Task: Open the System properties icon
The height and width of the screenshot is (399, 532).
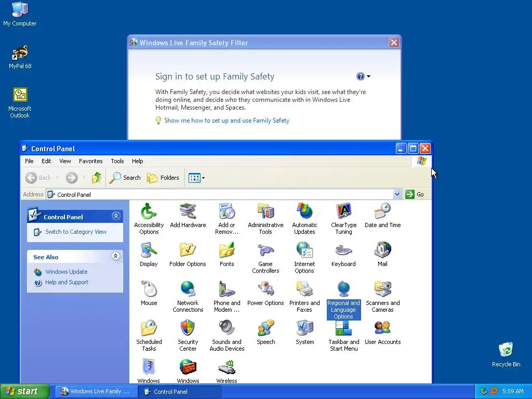Action: [x=304, y=332]
